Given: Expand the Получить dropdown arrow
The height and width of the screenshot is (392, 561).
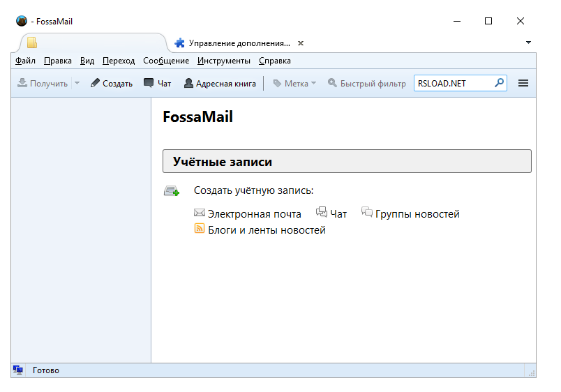Looking at the screenshot, I should click(77, 84).
